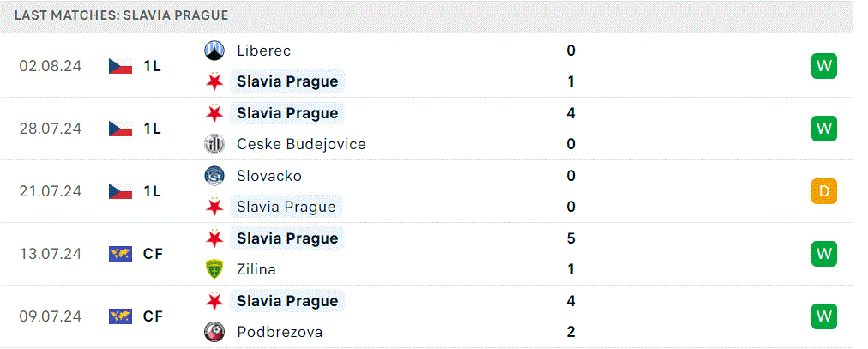The image size is (868, 349).
Task: Click the Zilina club crest icon
Action: tap(214, 269)
